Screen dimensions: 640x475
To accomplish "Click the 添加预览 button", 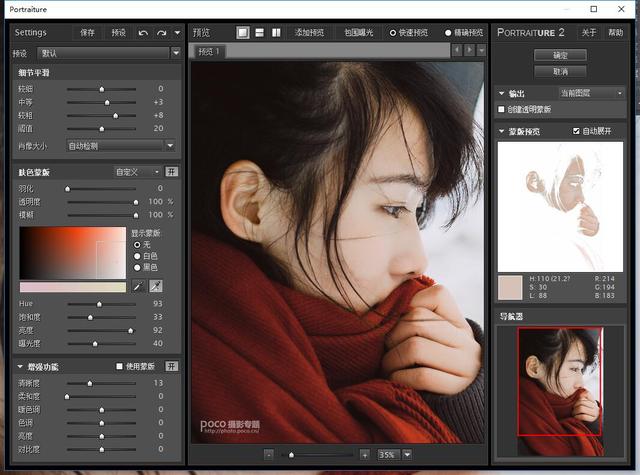I will pyautogui.click(x=309, y=33).
